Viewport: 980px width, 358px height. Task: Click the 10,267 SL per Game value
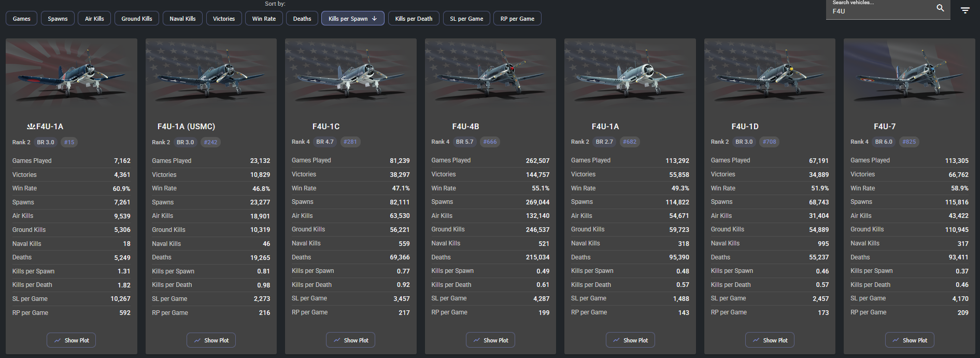pyautogui.click(x=120, y=299)
